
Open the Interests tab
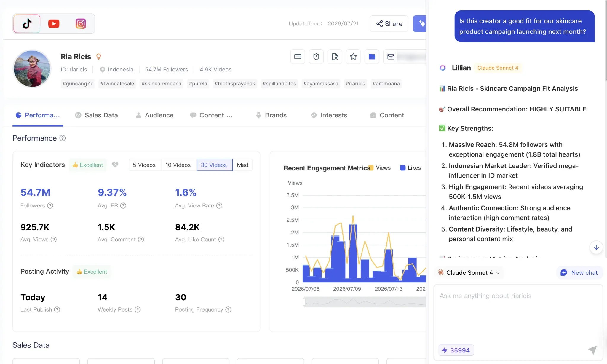point(329,115)
